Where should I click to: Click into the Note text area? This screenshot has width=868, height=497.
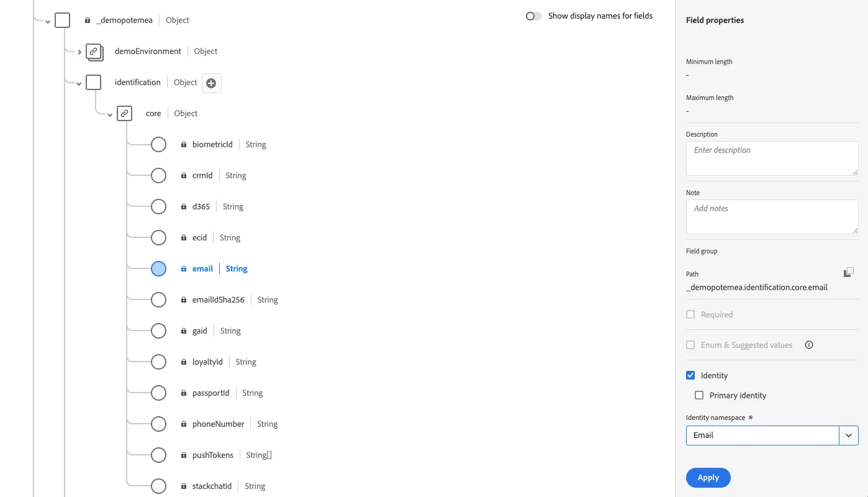[772, 217]
